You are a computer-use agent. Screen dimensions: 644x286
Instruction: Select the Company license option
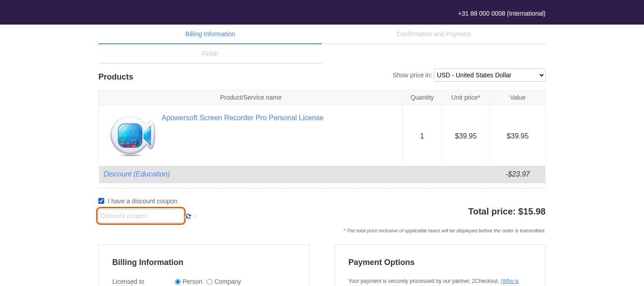209,282
